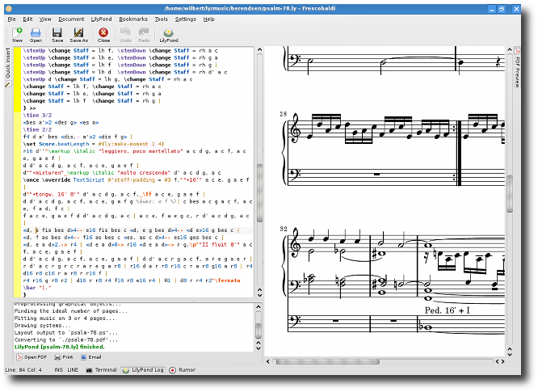Image resolution: width=538 pixels, height=392 pixels.
Task: Click the Email button in log panel
Action: tap(91, 357)
